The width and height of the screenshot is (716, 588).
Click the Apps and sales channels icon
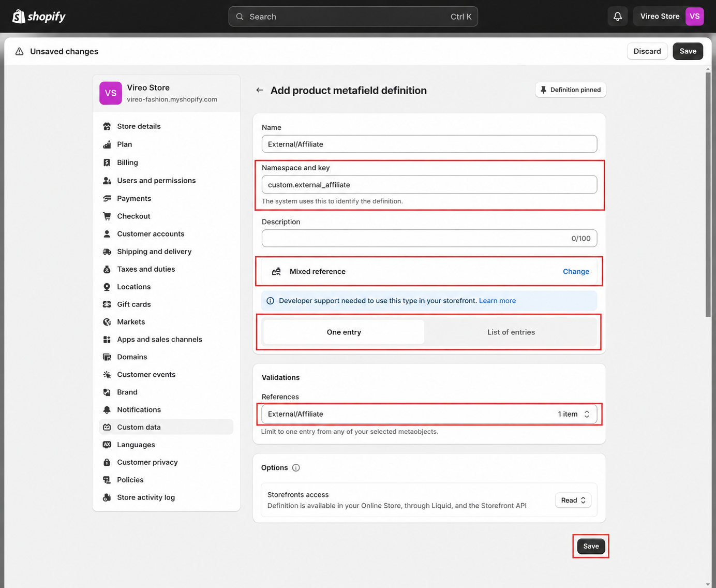[107, 340]
